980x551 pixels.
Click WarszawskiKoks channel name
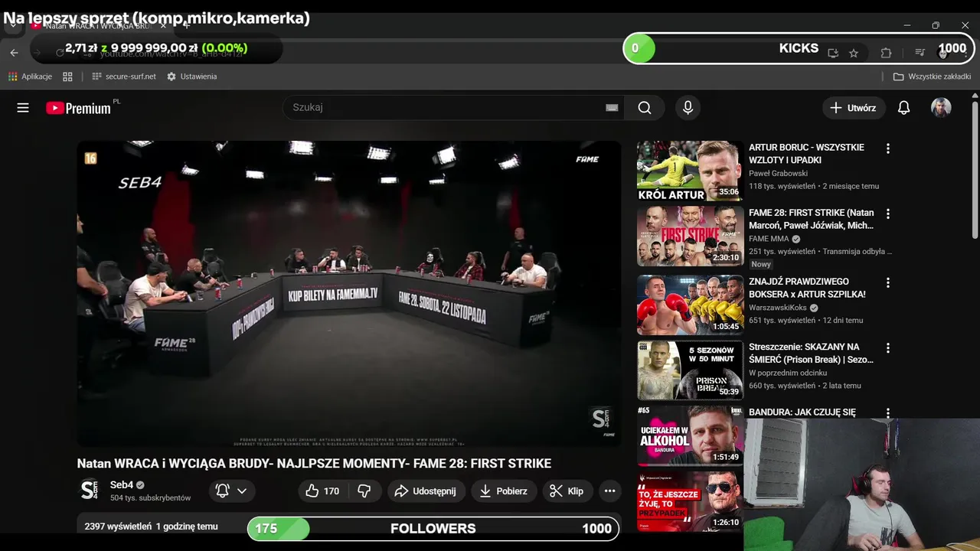778,308
